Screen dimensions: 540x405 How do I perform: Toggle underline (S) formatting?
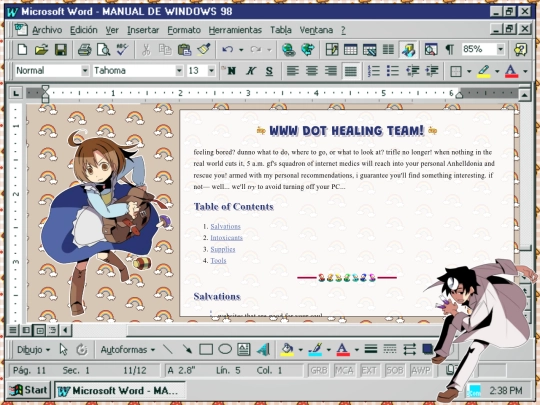click(x=269, y=71)
